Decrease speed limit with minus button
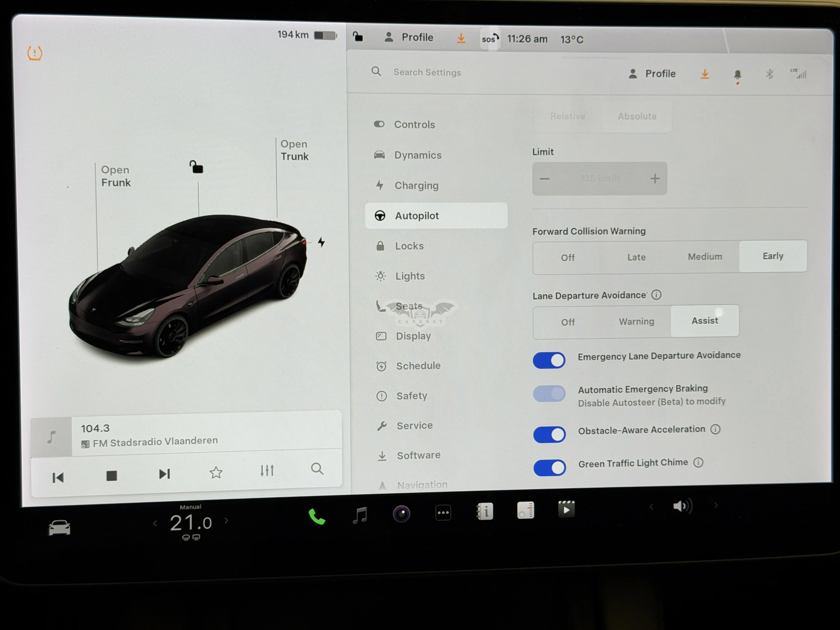Image resolution: width=840 pixels, height=630 pixels. pos(545,179)
